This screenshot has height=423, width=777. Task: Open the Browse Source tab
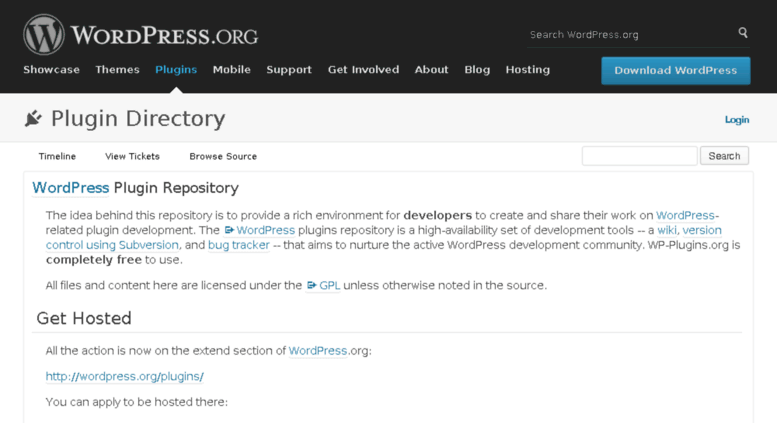pyautogui.click(x=223, y=157)
